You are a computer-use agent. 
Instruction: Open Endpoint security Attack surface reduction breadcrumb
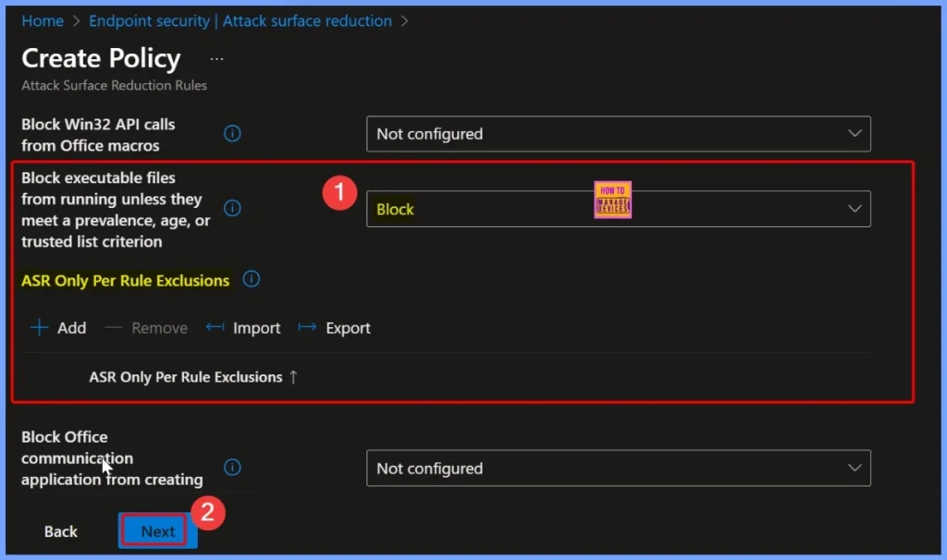coord(240,20)
